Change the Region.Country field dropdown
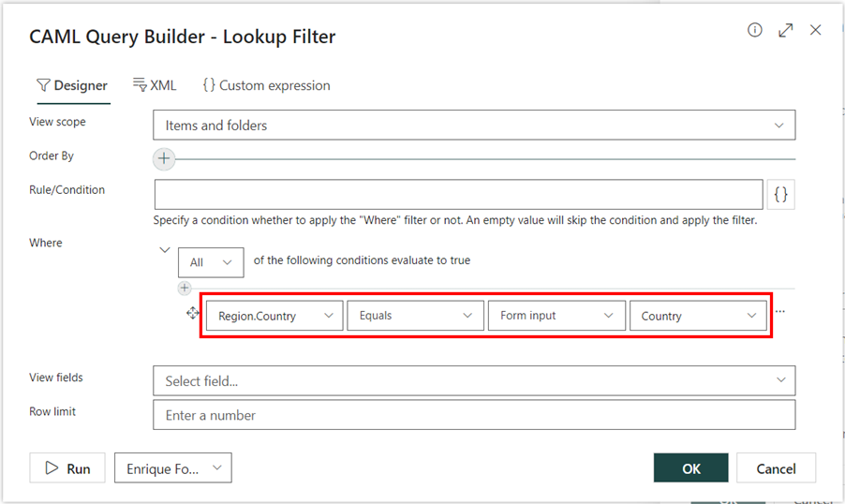Screen dimensions: 845x504 coord(274,316)
